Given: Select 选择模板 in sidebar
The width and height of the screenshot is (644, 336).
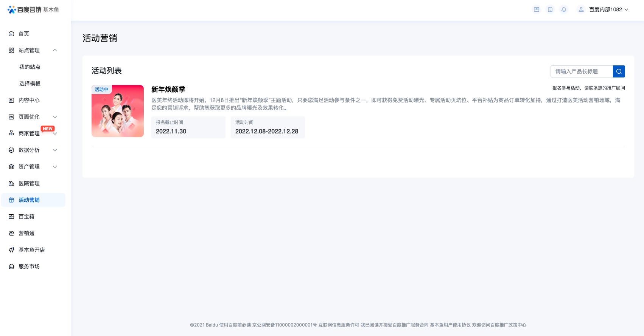Looking at the screenshot, I should (x=30, y=84).
